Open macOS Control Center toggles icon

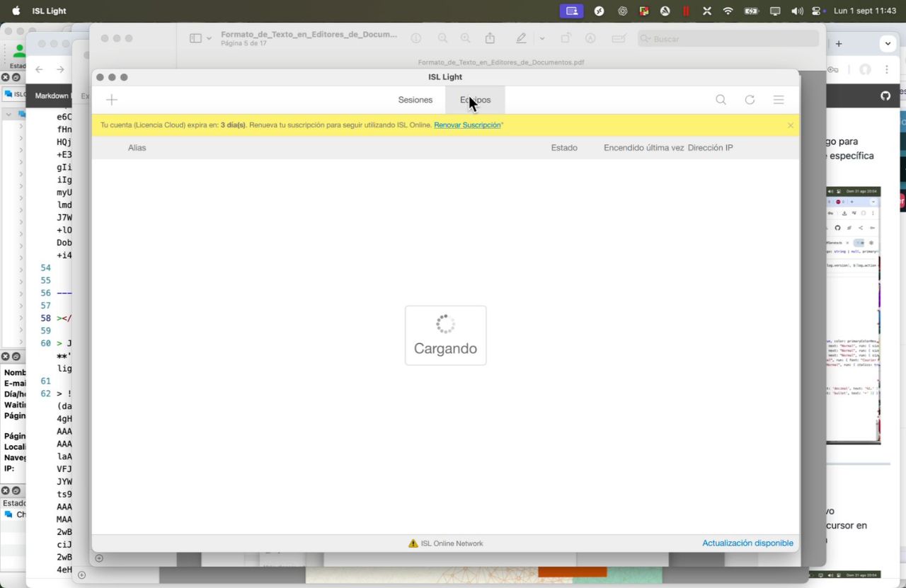tap(818, 11)
